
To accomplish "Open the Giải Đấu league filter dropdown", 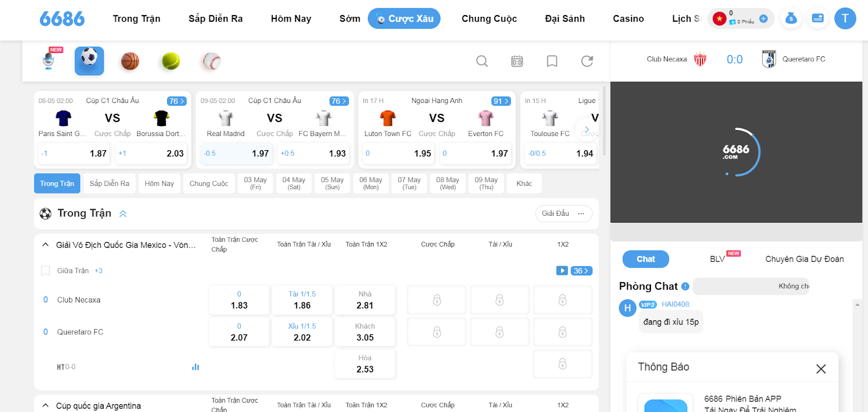I will click(564, 214).
